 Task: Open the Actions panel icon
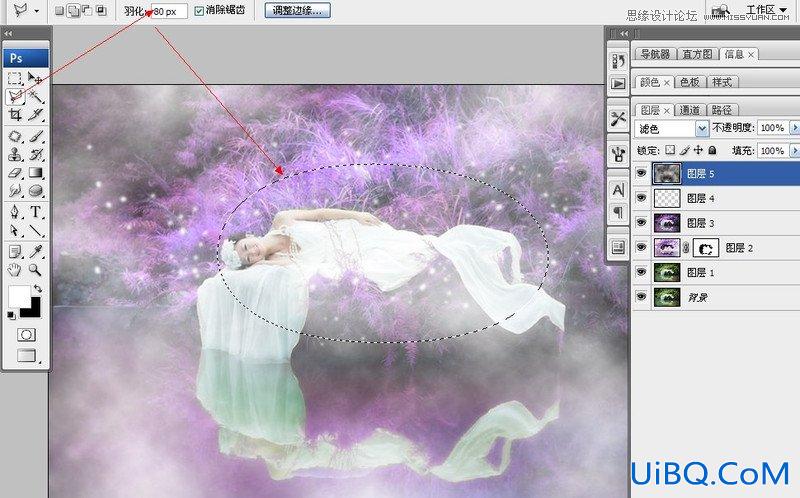618,83
